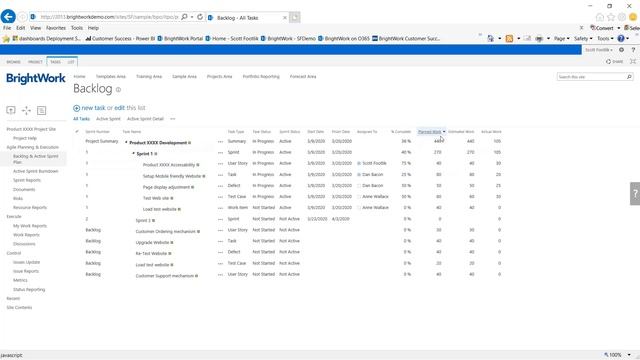Viewport: 640px width, 360px height.
Task: Click the upload icon above left navigation
Action: coord(11,110)
